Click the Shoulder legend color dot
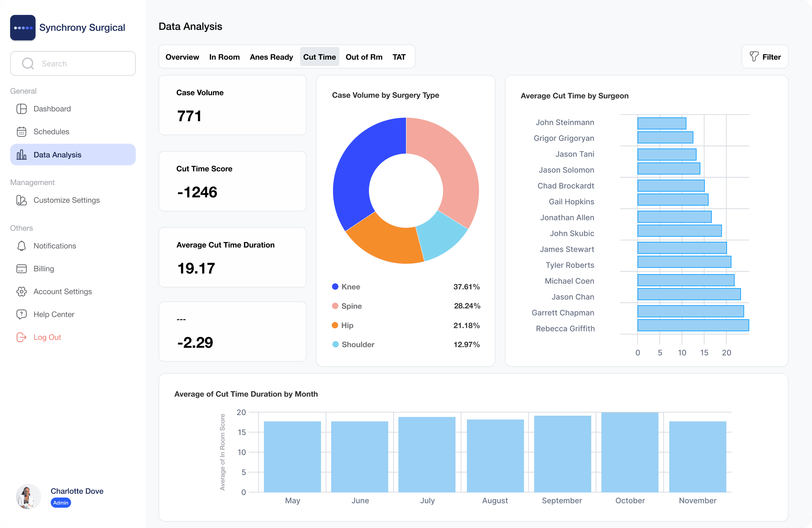The width and height of the screenshot is (812, 528). click(335, 344)
